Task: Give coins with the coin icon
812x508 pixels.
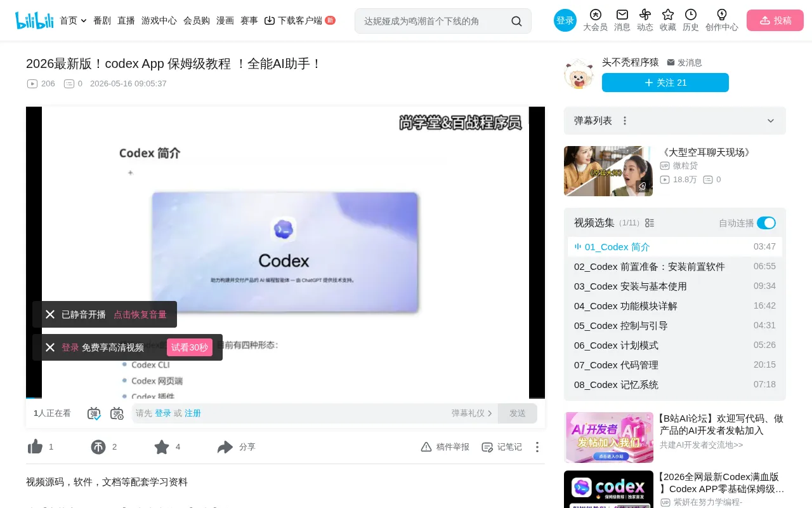Action: [x=98, y=447]
